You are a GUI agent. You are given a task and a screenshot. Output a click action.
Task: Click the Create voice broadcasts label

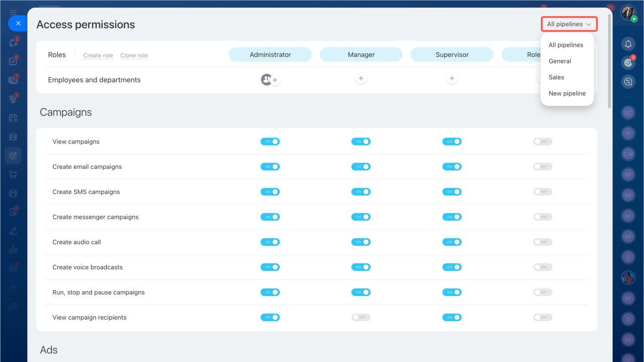(88, 267)
